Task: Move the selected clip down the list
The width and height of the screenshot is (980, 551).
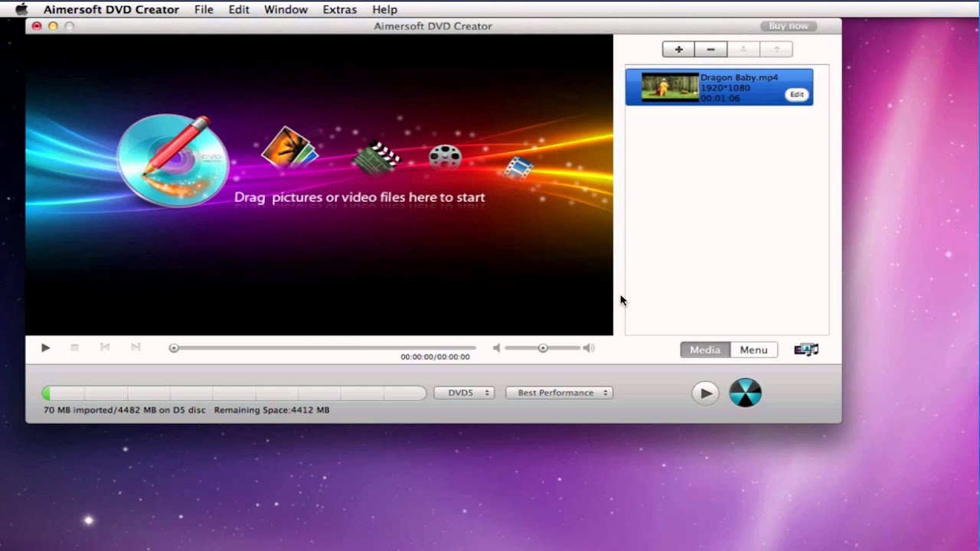Action: pos(743,50)
